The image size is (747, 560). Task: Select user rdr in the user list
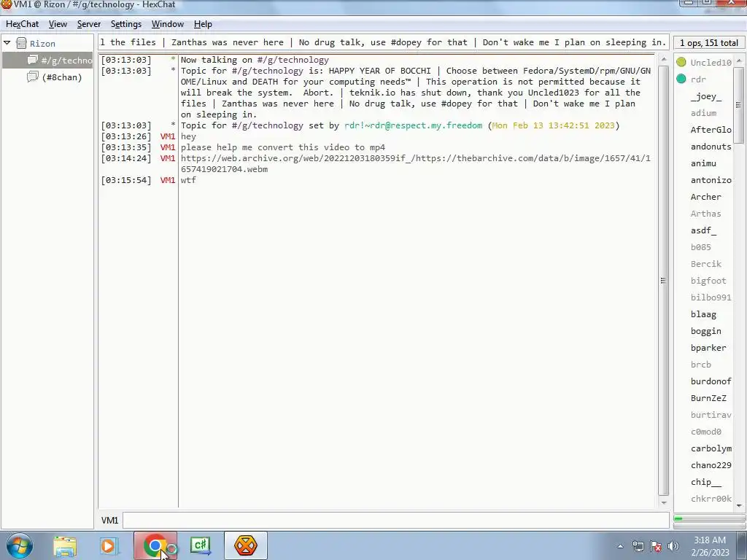pos(698,79)
